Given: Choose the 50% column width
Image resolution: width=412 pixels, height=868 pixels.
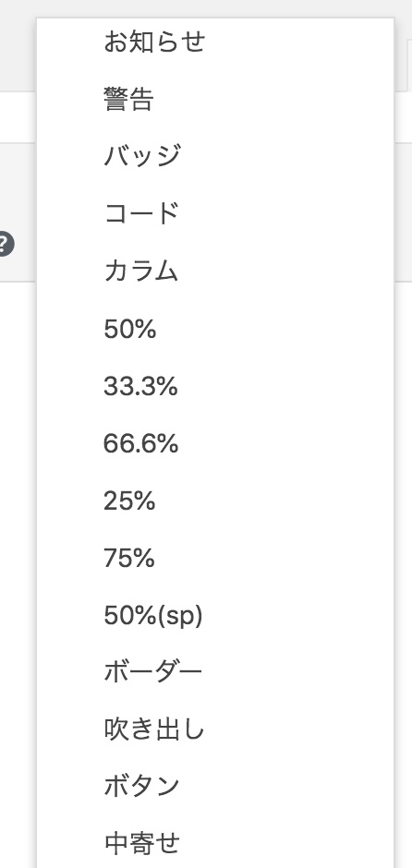Looking at the screenshot, I should pyautogui.click(x=215, y=329).
